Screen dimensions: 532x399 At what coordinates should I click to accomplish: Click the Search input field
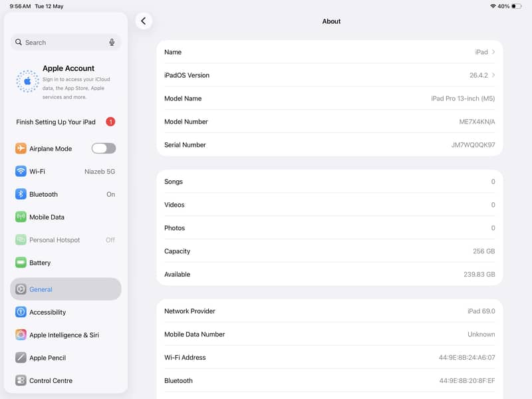coord(66,43)
